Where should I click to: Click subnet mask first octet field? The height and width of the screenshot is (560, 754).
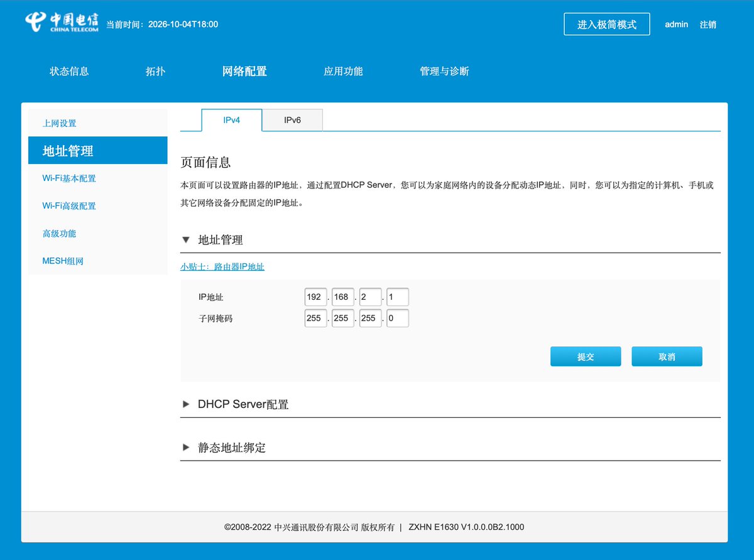point(315,318)
